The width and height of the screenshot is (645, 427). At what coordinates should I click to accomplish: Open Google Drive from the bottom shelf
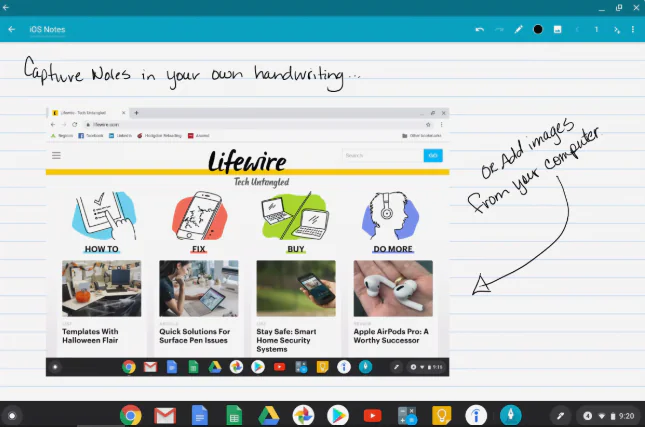pos(269,415)
